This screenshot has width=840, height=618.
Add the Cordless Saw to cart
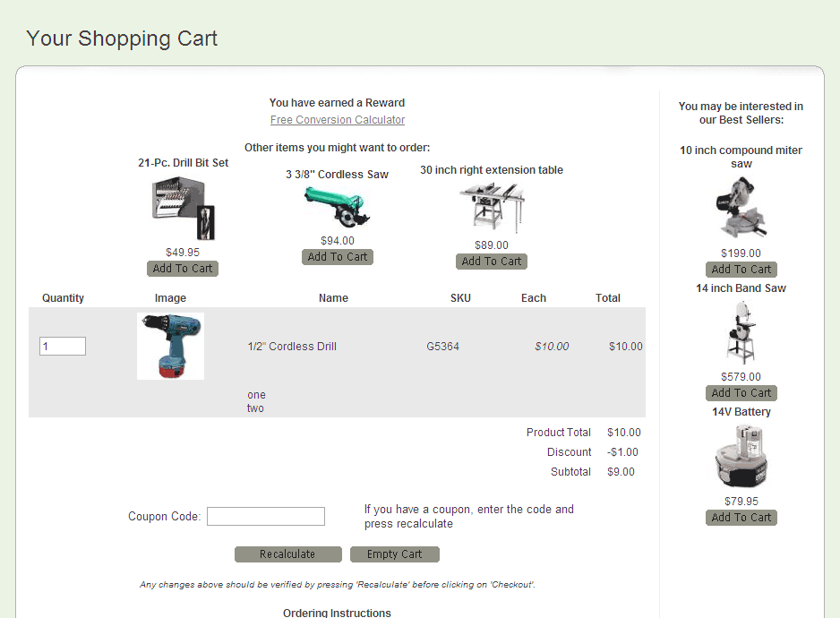pos(338,257)
